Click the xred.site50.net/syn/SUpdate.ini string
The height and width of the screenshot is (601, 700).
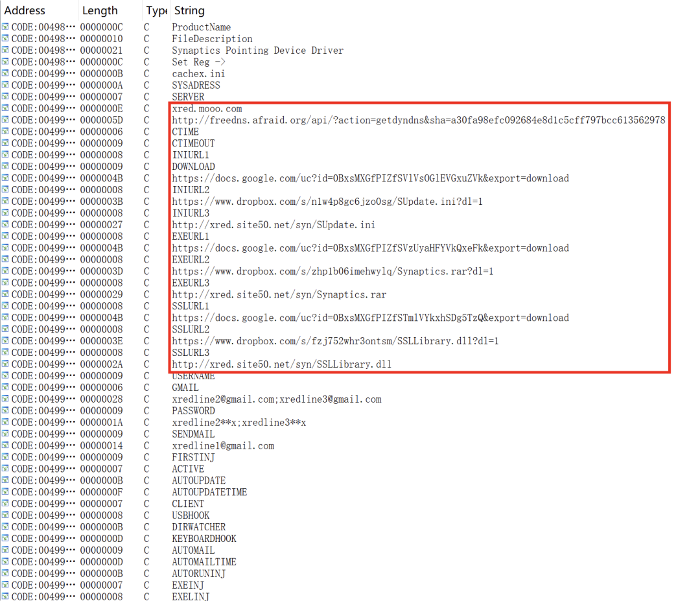274,224
